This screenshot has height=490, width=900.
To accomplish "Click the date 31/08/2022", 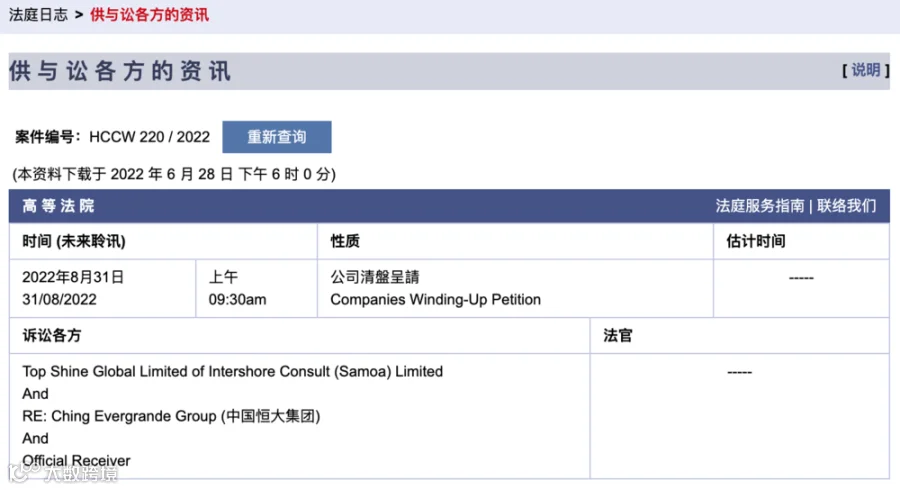I will (x=59, y=300).
